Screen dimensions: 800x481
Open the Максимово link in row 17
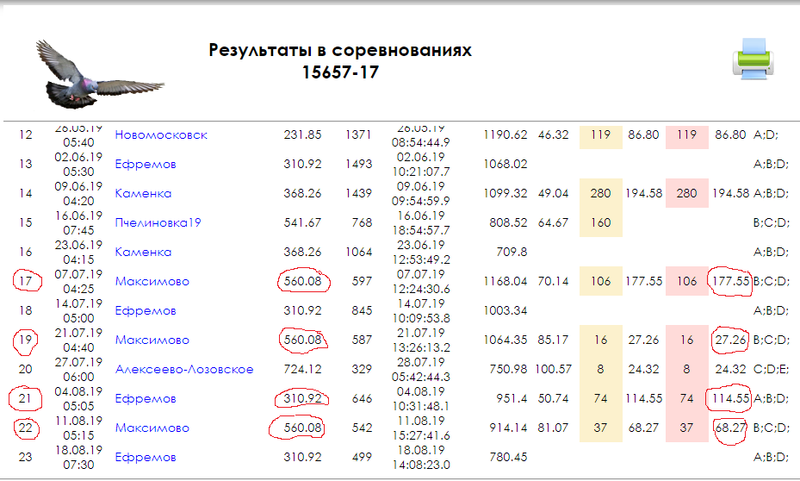click(152, 281)
